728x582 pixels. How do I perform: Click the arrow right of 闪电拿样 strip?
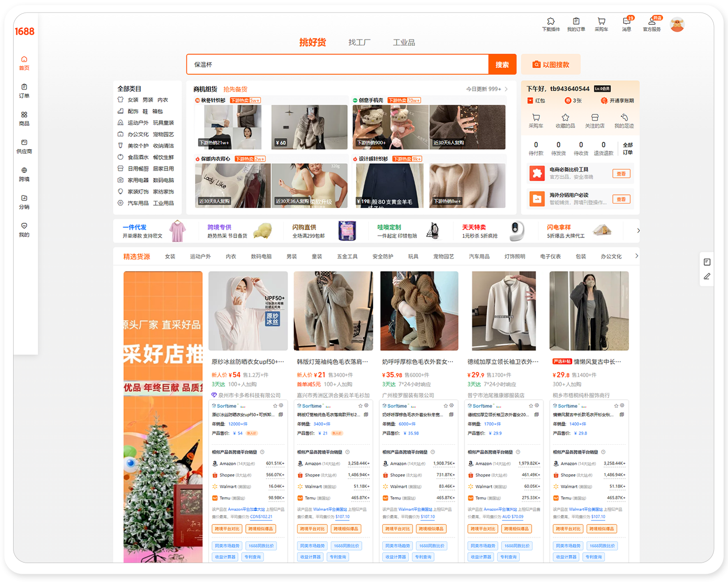coord(638,231)
